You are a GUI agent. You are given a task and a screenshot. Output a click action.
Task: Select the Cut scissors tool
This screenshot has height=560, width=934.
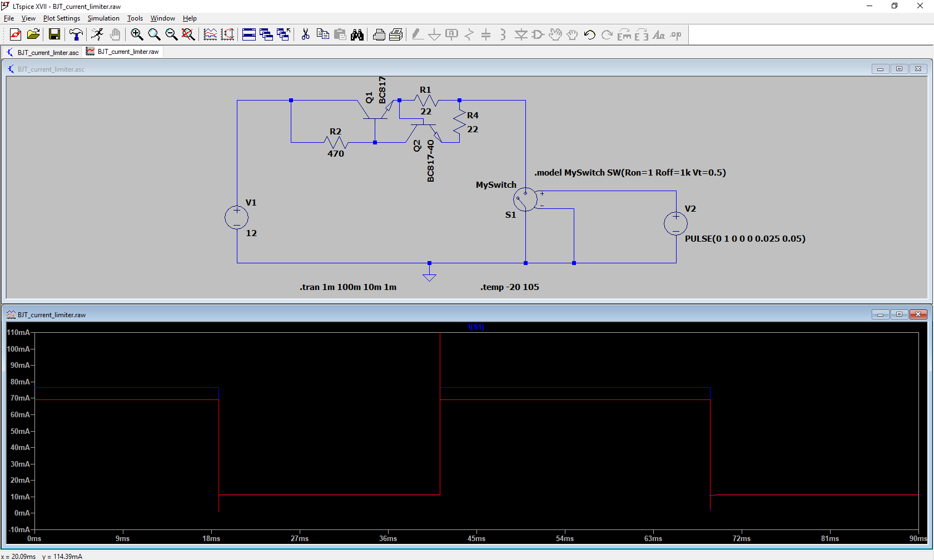click(x=305, y=34)
